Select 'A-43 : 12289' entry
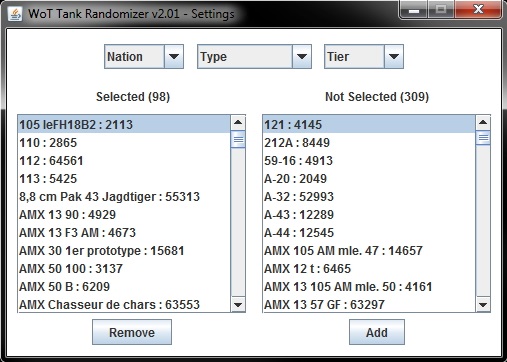Image resolution: width=507 pixels, height=362 pixels. click(x=369, y=215)
